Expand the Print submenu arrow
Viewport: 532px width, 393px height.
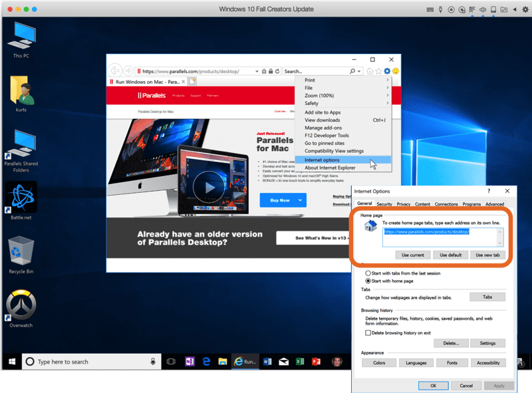point(388,80)
